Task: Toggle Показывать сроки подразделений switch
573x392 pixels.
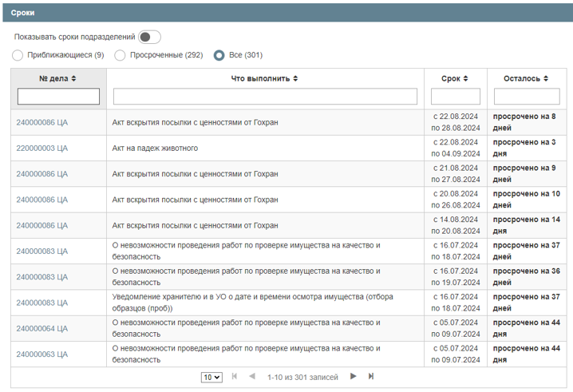Action: point(149,37)
